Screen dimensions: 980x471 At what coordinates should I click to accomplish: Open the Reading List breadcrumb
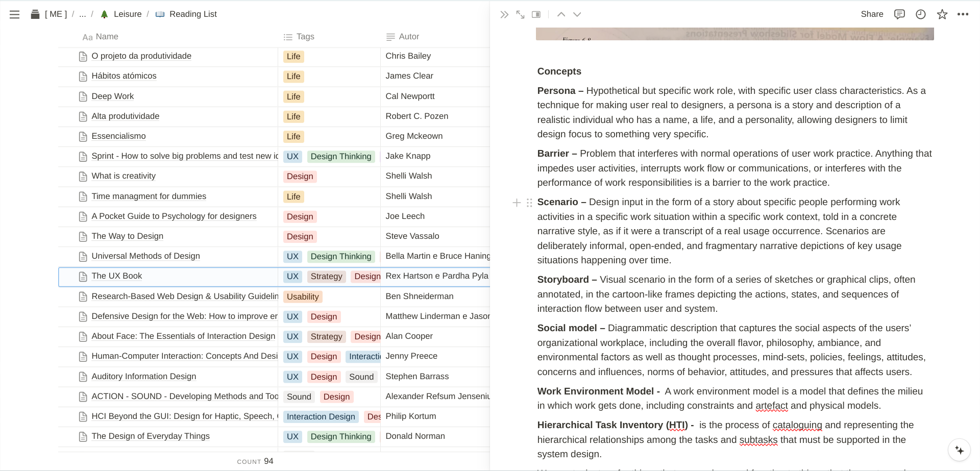click(x=186, y=14)
